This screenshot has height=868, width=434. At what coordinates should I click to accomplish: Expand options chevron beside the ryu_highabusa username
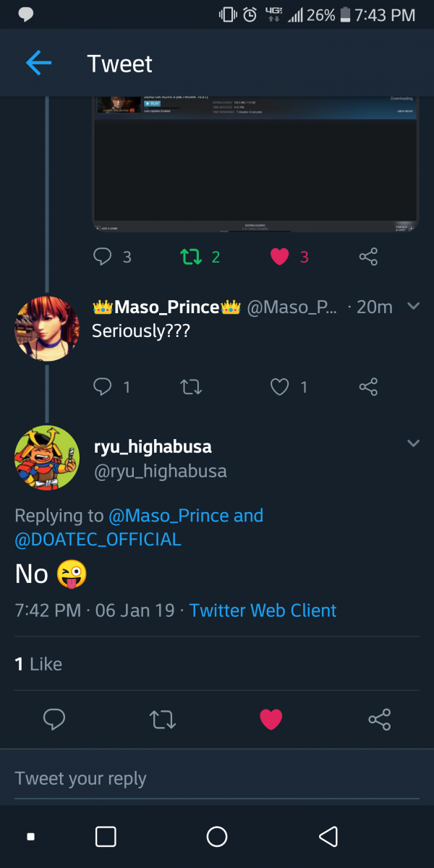413,443
